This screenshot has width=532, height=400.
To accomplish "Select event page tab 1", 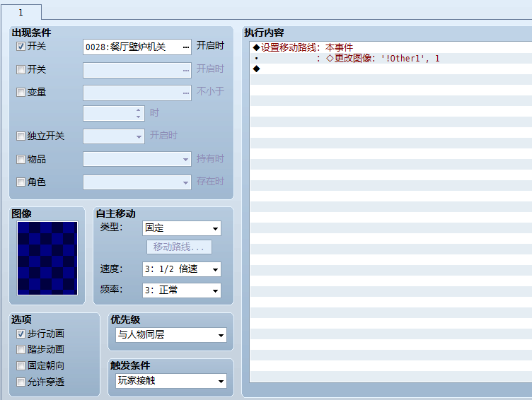I will (x=21, y=13).
